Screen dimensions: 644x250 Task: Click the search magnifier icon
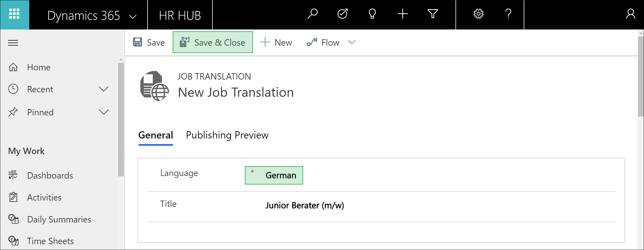(312, 14)
